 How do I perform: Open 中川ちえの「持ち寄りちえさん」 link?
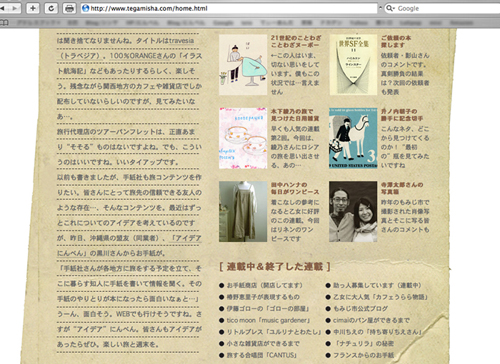(378, 332)
